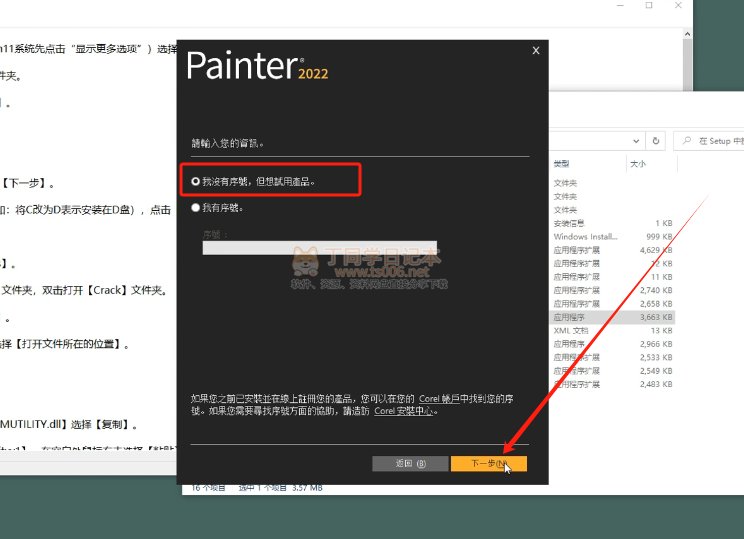
Task: Close the Painter 2022 installer dialog
Action: click(x=536, y=50)
